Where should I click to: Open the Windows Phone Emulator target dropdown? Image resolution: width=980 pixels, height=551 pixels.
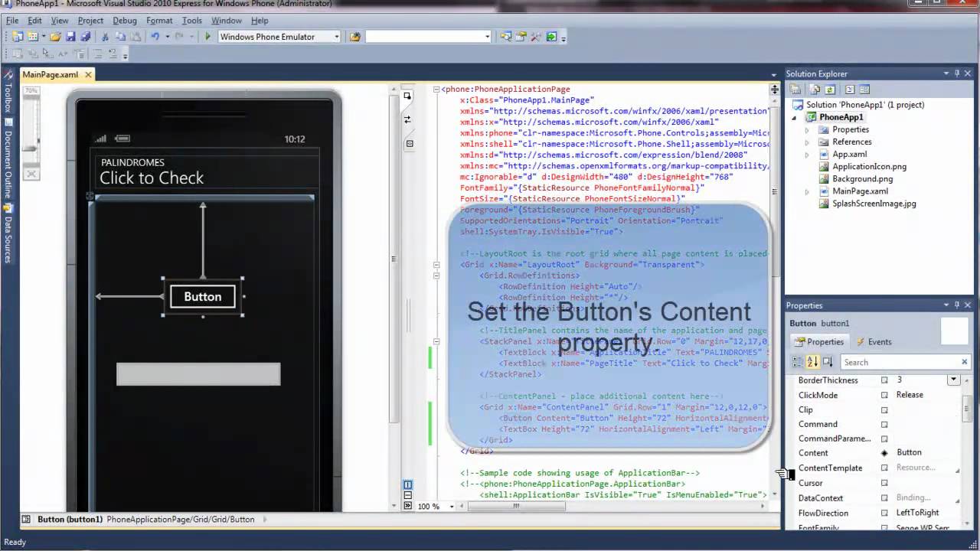pos(336,37)
